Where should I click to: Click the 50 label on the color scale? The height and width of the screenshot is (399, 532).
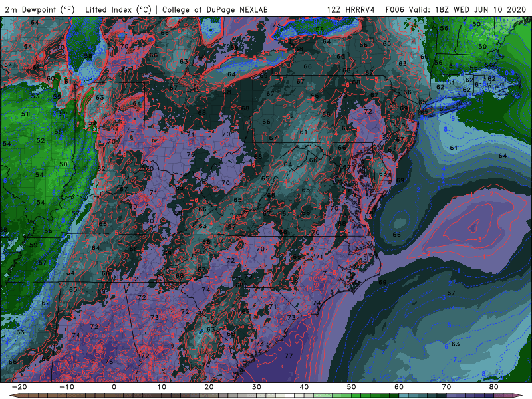pyautogui.click(x=352, y=387)
